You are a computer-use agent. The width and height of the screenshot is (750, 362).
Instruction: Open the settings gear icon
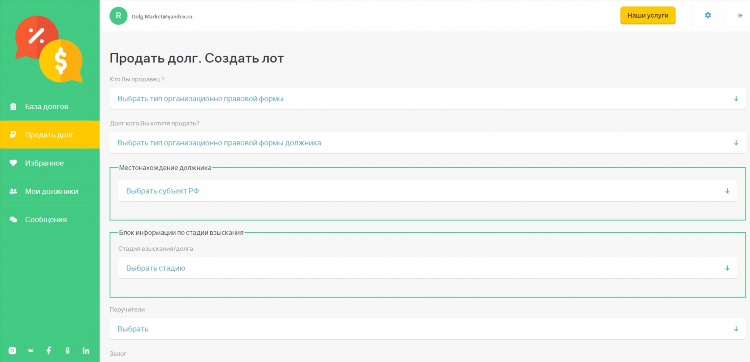pyautogui.click(x=708, y=15)
